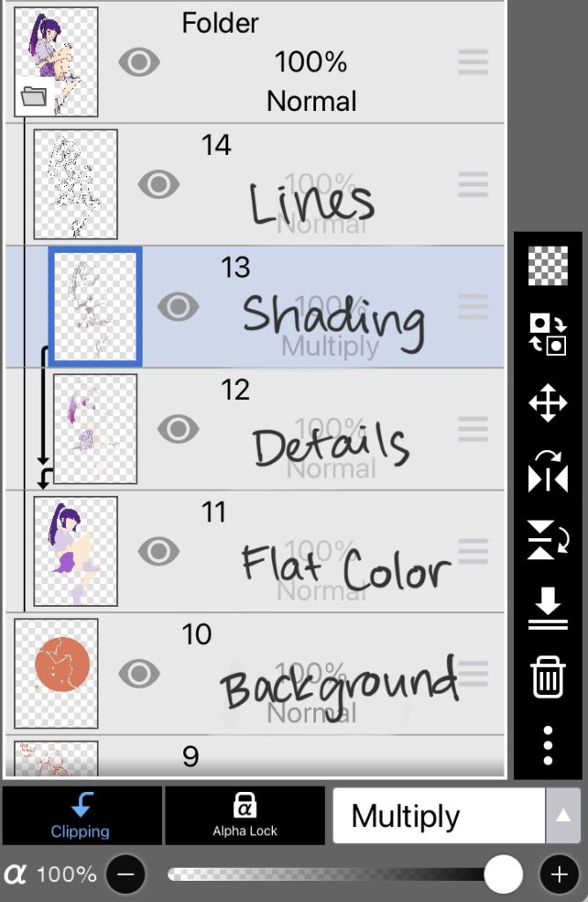
Task: Click the opacity alpha slider handle
Action: click(503, 875)
